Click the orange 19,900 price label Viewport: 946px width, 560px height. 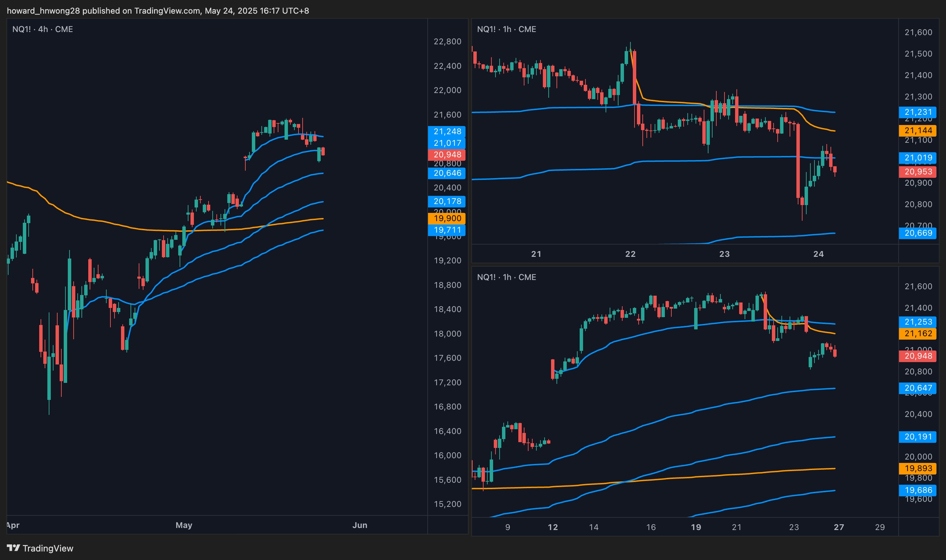click(x=446, y=218)
